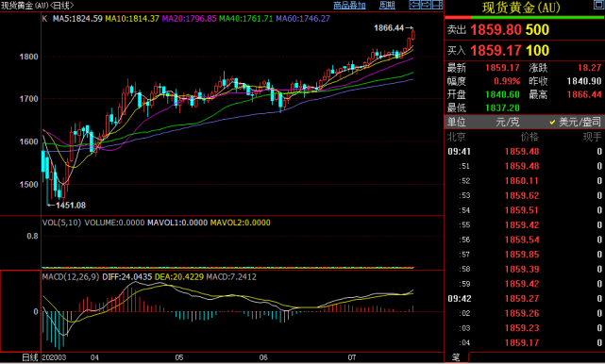Click the MACD(12,26,9) indicator label

[x=71, y=277]
